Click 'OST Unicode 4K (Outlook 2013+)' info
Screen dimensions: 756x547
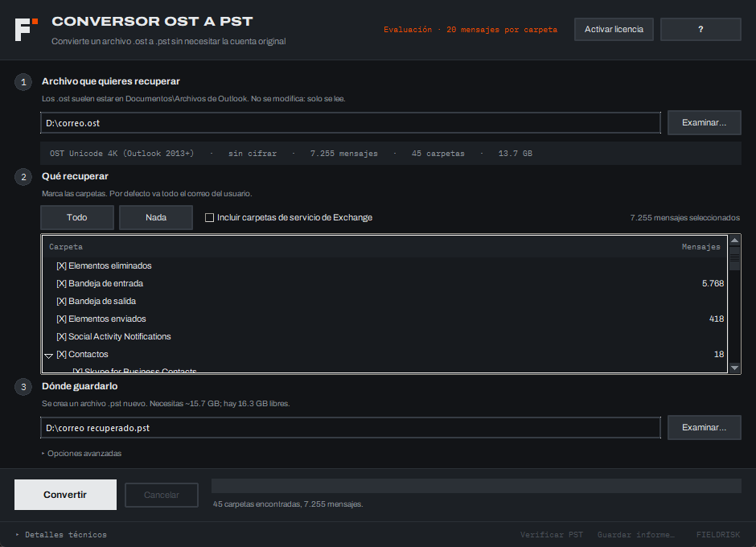[122, 154]
